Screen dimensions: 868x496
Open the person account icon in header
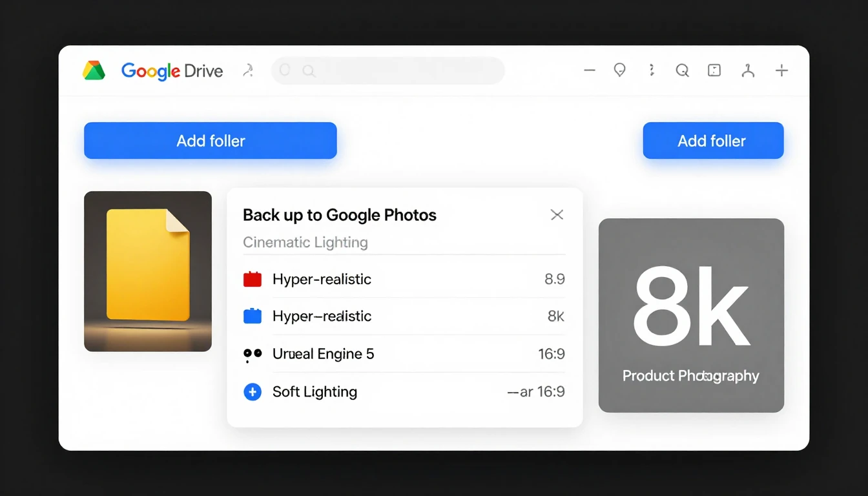point(748,70)
